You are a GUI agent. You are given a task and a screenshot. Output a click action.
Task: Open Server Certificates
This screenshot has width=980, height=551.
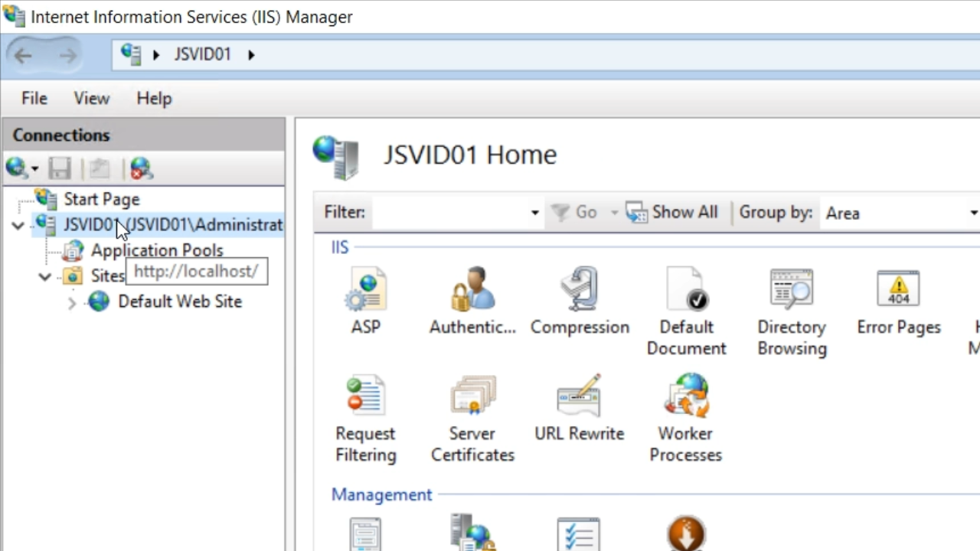(472, 398)
